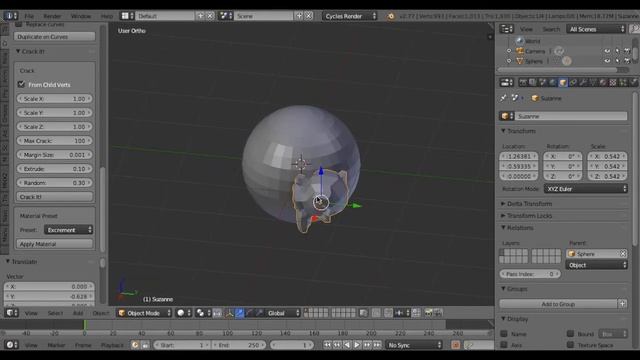Screen dimensions: 640x360
Task: Open Render Layers properties tab icon
Action: click(533, 82)
